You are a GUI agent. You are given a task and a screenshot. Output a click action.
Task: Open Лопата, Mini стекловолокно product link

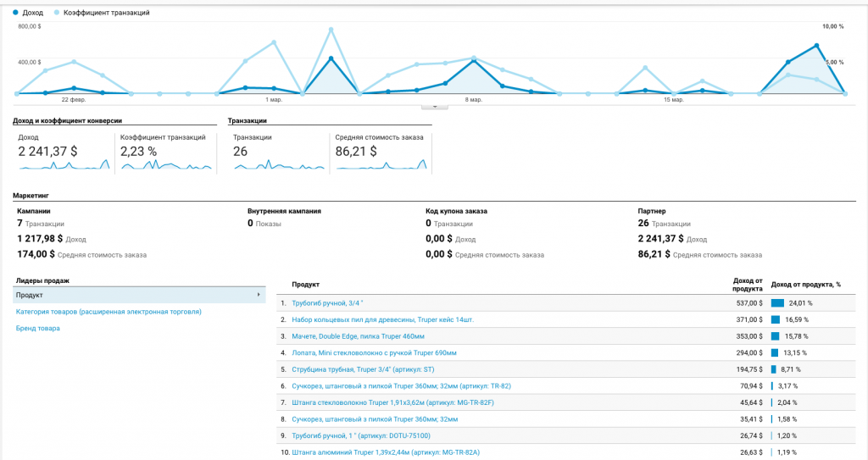click(x=374, y=352)
